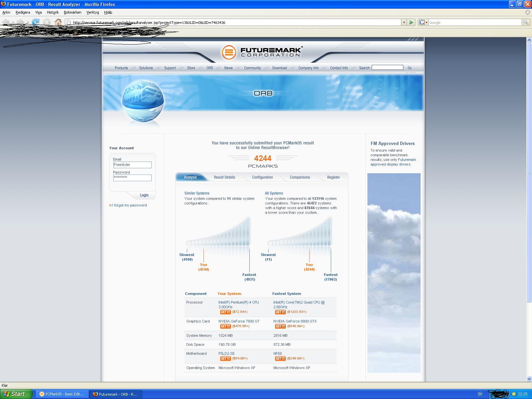This screenshot has width=532, height=399.
Task: Open the Hjälp menu
Action: coord(108,12)
